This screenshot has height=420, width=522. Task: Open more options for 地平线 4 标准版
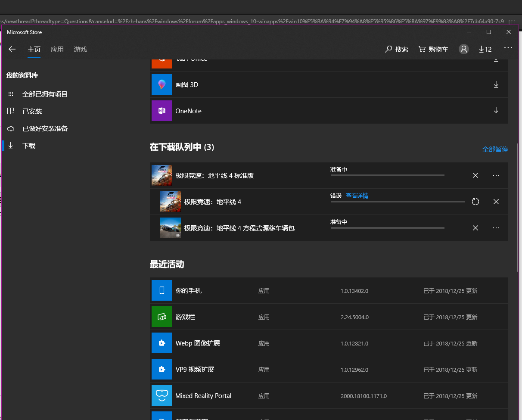coord(496,175)
